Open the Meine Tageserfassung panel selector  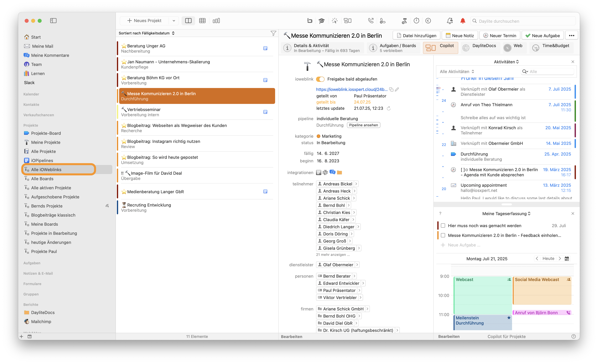click(x=506, y=214)
